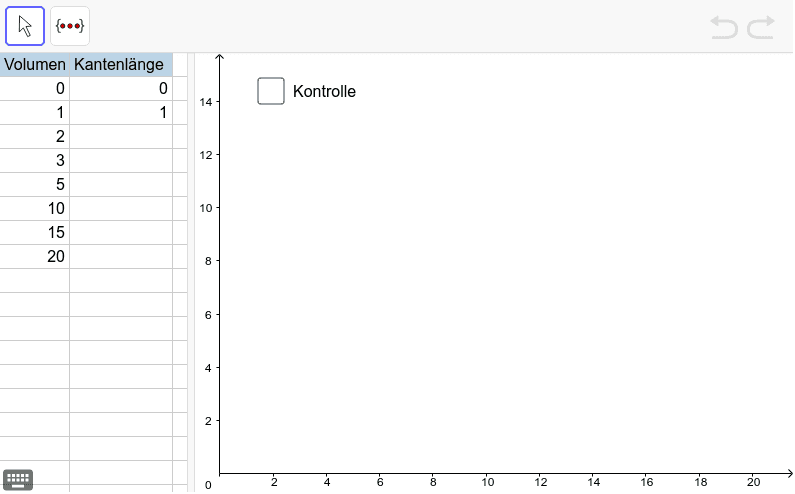This screenshot has height=494, width=795.
Task: Click the Kantenlänge cell containing 1
Action: tap(120, 113)
